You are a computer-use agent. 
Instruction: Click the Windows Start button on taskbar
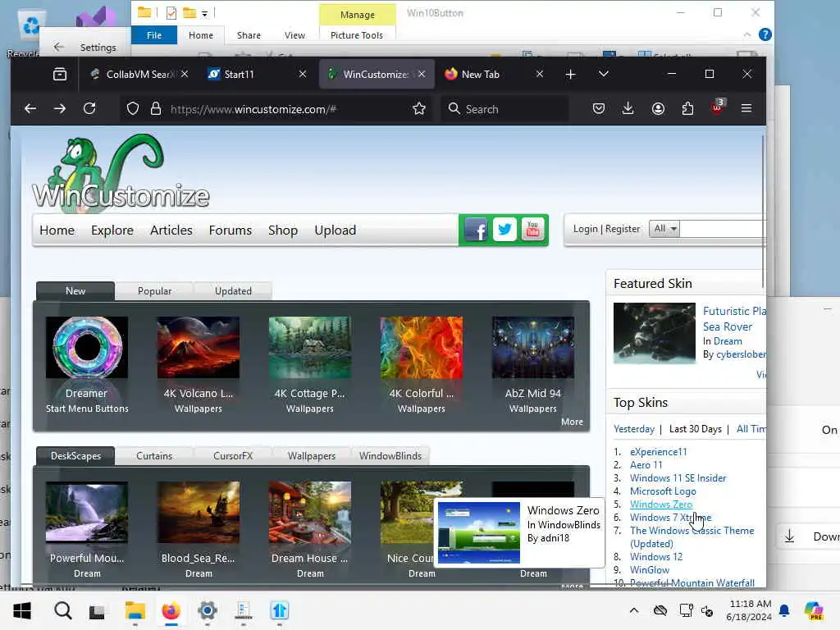(22, 610)
